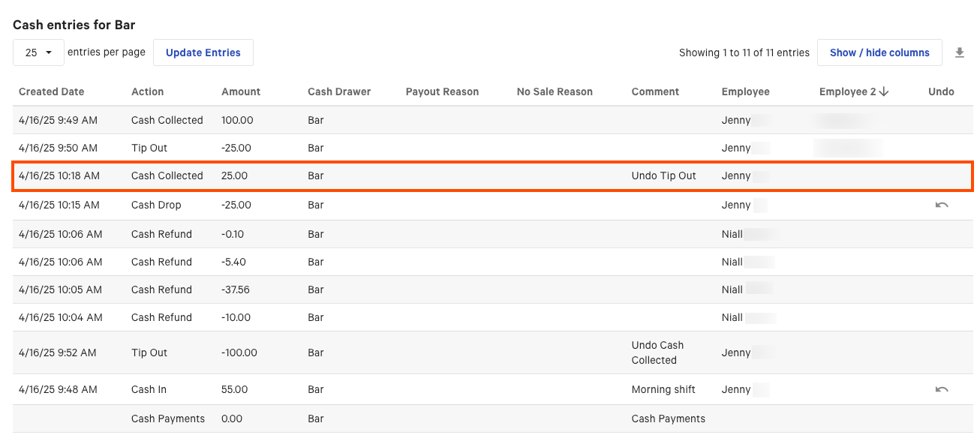The width and height of the screenshot is (980, 444).
Task: Click the Employee column header
Action: coord(746,91)
